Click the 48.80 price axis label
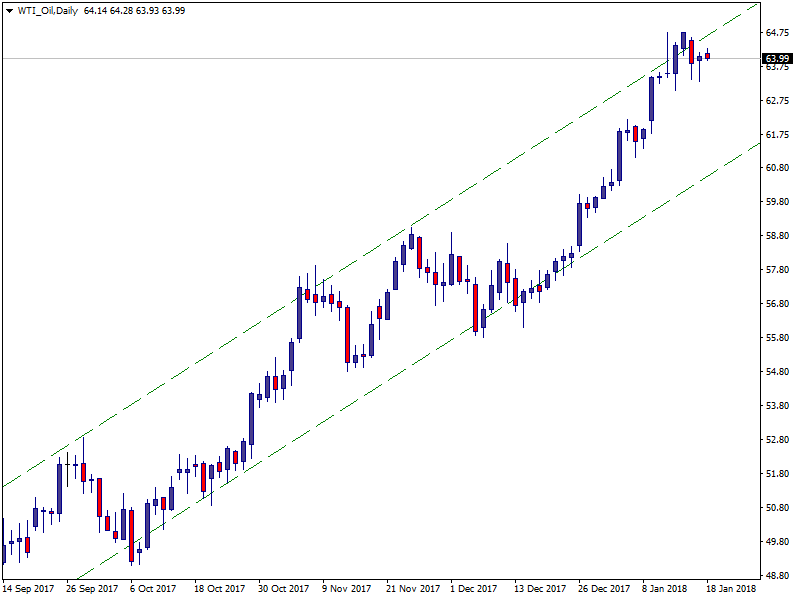 (x=777, y=576)
